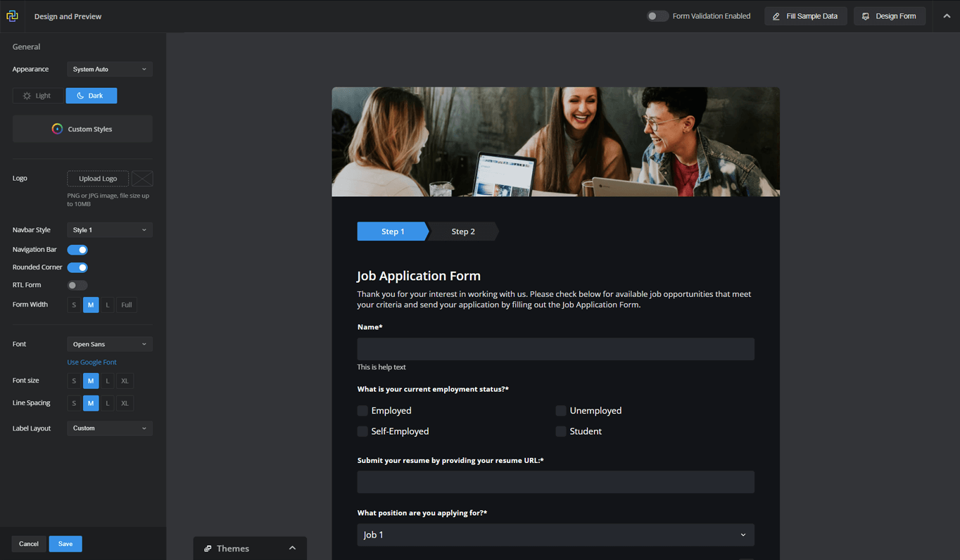Open the Navbar Style dropdown

109,229
